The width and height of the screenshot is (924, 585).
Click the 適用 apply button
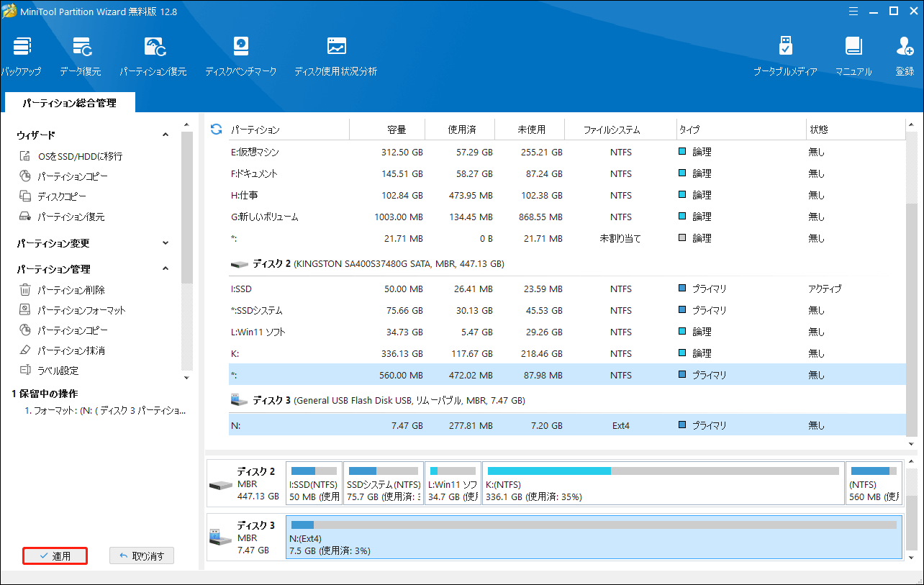[55, 556]
